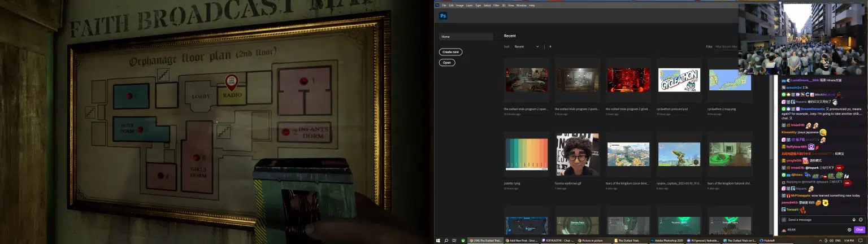Switch to Discord #general taskbar item
Screen dimensions: 868x244
pyautogui.click(x=703, y=241)
